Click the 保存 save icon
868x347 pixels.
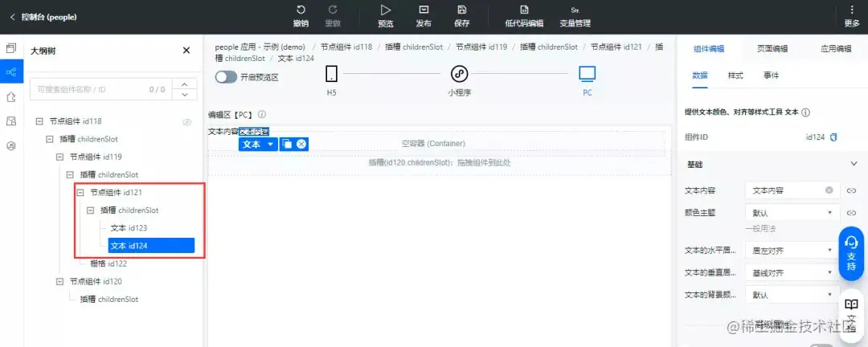tap(461, 10)
